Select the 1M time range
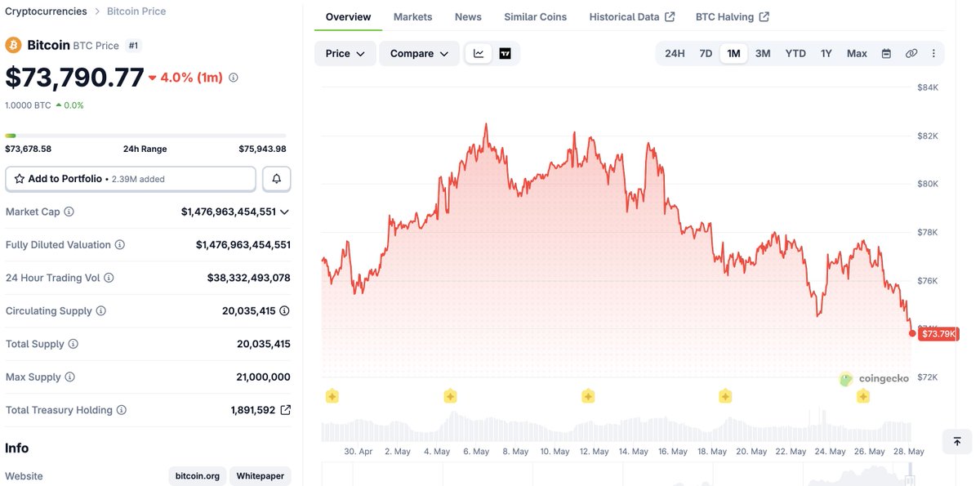The image size is (980, 486). (733, 53)
